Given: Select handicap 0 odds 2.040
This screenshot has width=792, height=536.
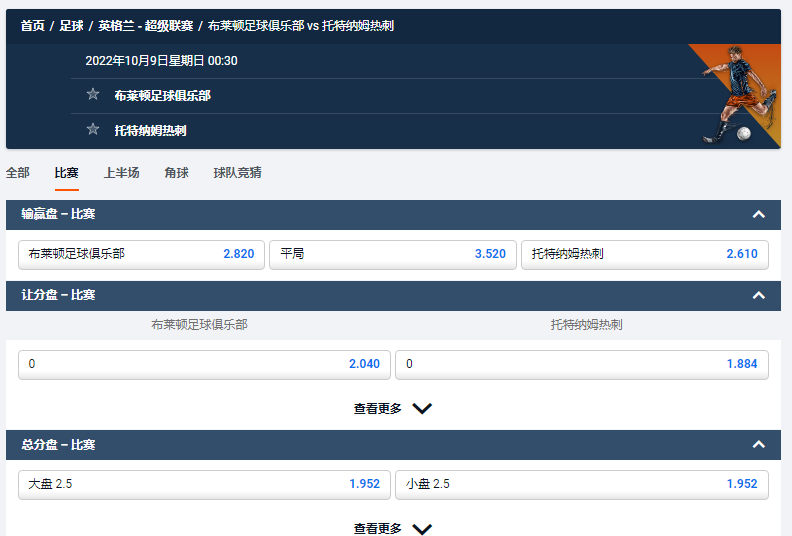Looking at the screenshot, I should coord(205,364).
